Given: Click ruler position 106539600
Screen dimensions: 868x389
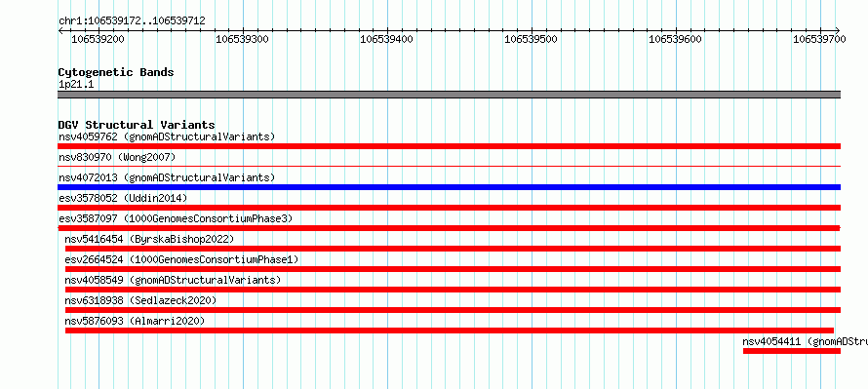Looking at the screenshot, I should click(x=675, y=39).
